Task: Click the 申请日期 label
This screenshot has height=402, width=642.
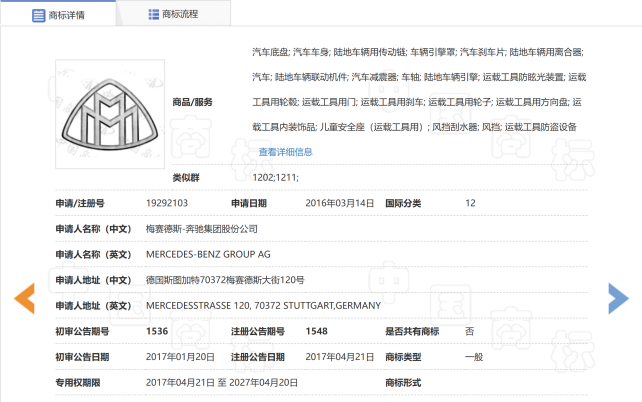Action: tap(249, 203)
